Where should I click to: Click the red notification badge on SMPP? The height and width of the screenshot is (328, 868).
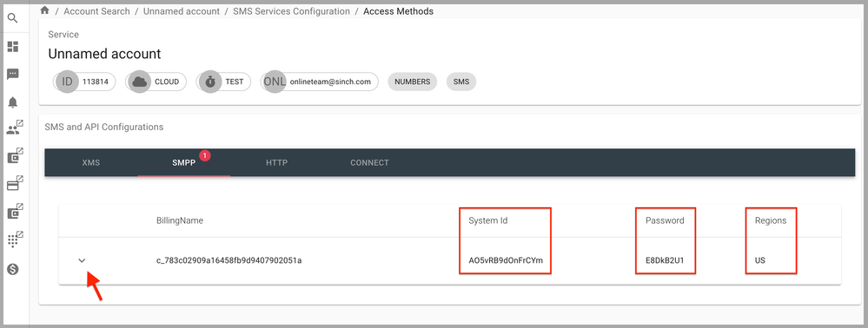[x=204, y=156]
